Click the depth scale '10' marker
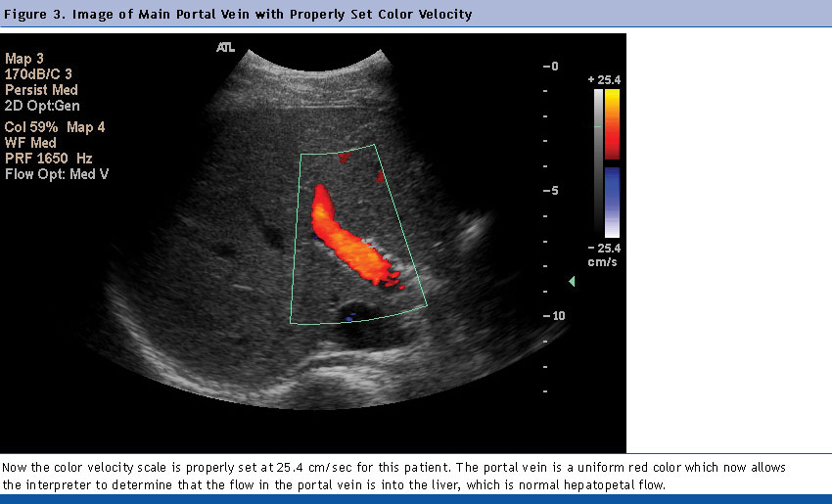Viewport: 832px width, 504px height. pos(554,316)
